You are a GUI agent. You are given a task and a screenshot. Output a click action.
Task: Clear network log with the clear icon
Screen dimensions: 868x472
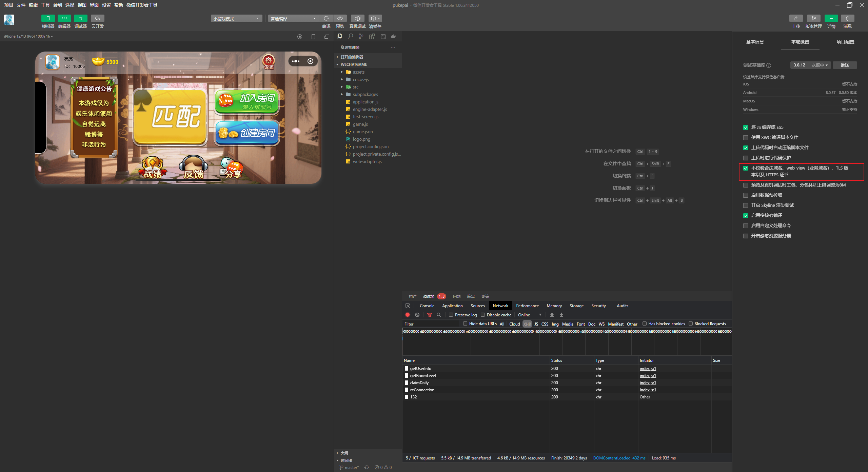(417, 315)
